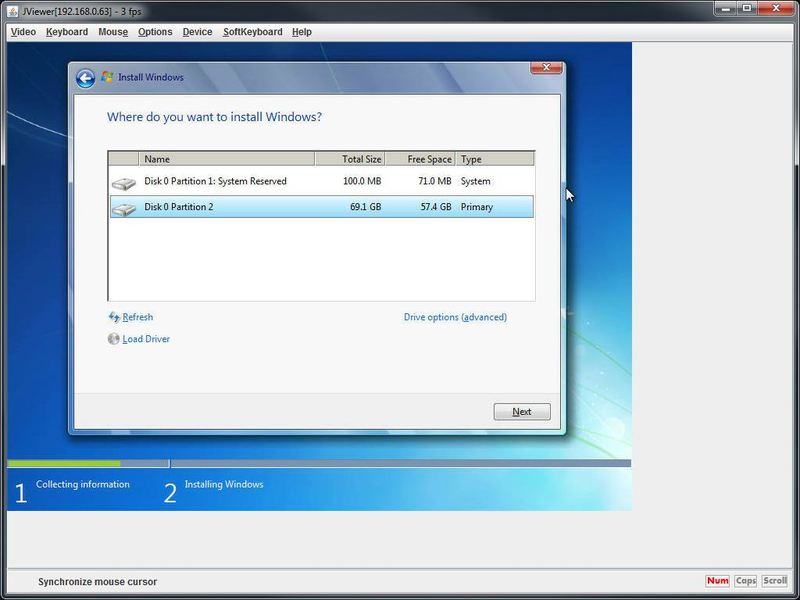Open the Video menu
Screen dimensions: 800x600
click(22, 32)
